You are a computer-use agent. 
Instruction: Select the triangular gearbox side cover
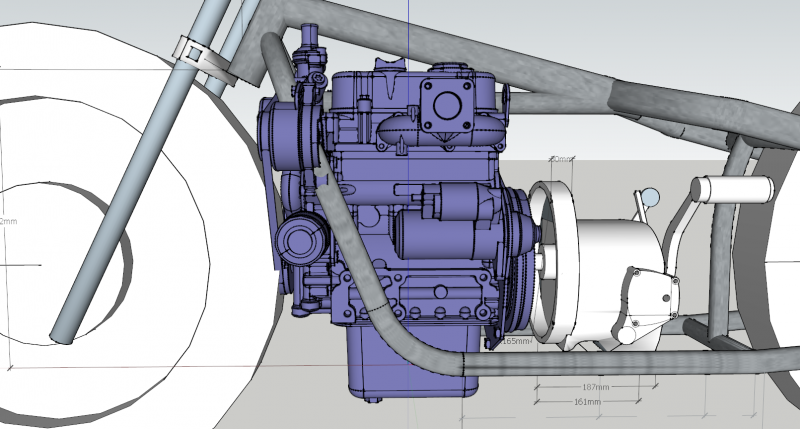(x=648, y=305)
